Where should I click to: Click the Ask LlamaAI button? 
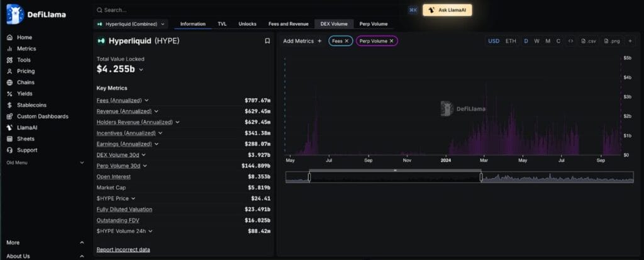(447, 10)
